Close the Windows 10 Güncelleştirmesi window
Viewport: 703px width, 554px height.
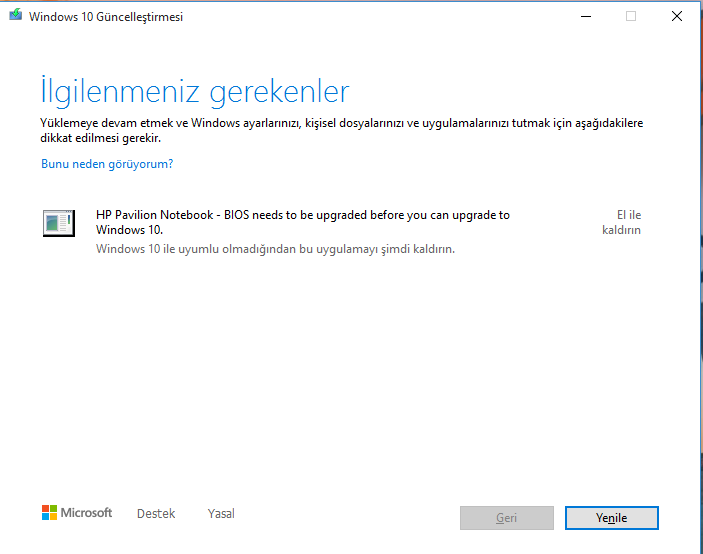click(677, 17)
